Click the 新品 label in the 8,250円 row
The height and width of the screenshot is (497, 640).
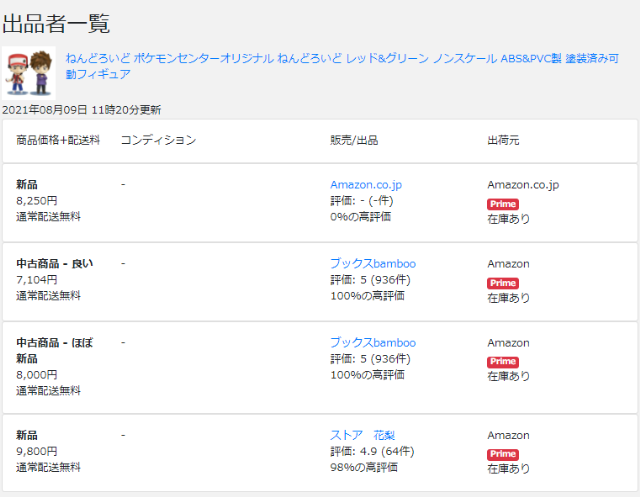click(x=27, y=185)
